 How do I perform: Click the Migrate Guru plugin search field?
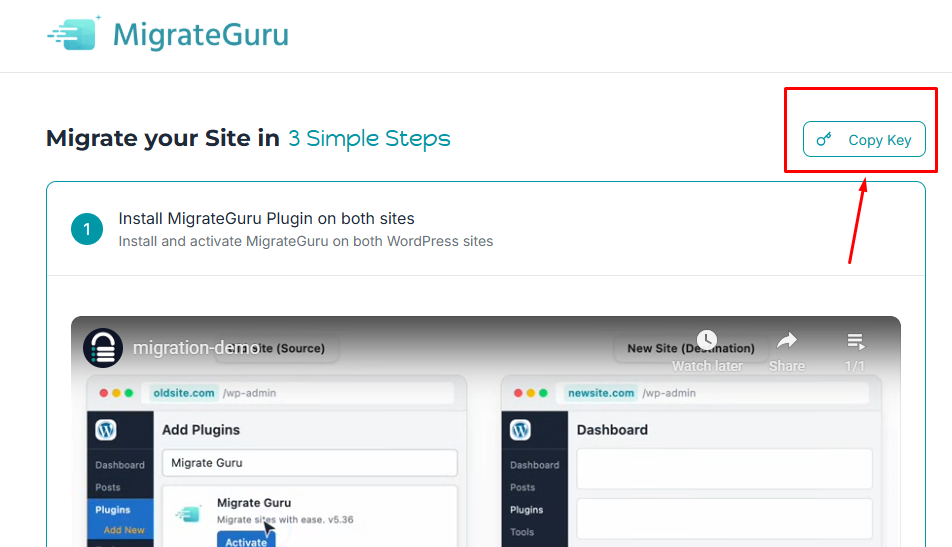tap(310, 463)
